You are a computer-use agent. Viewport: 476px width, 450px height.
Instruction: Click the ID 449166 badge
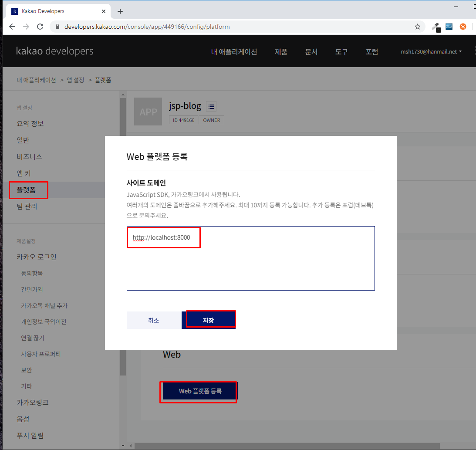[184, 120]
